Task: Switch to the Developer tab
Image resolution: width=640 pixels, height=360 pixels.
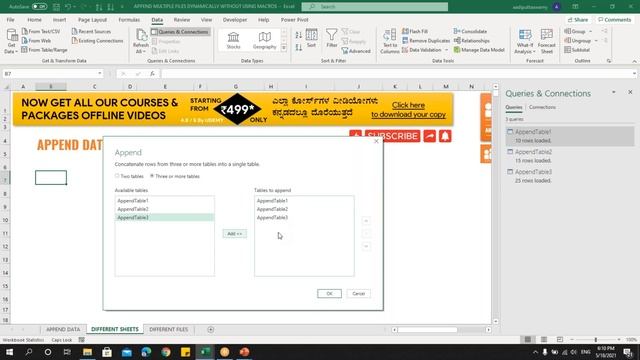Action: pyautogui.click(x=235, y=20)
